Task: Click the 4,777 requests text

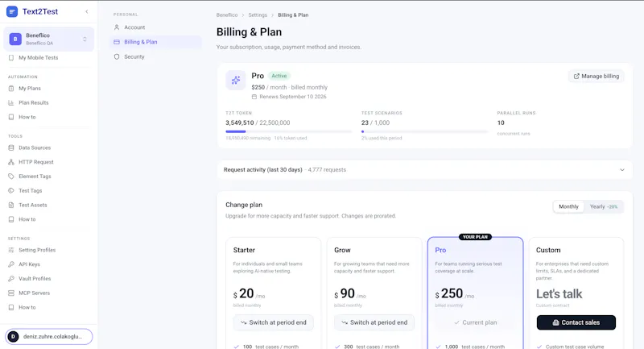Action: tap(327, 170)
